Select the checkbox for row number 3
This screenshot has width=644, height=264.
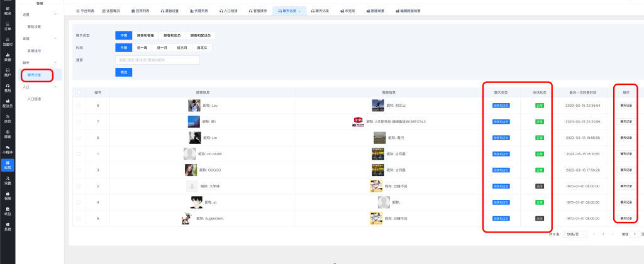[x=79, y=170]
